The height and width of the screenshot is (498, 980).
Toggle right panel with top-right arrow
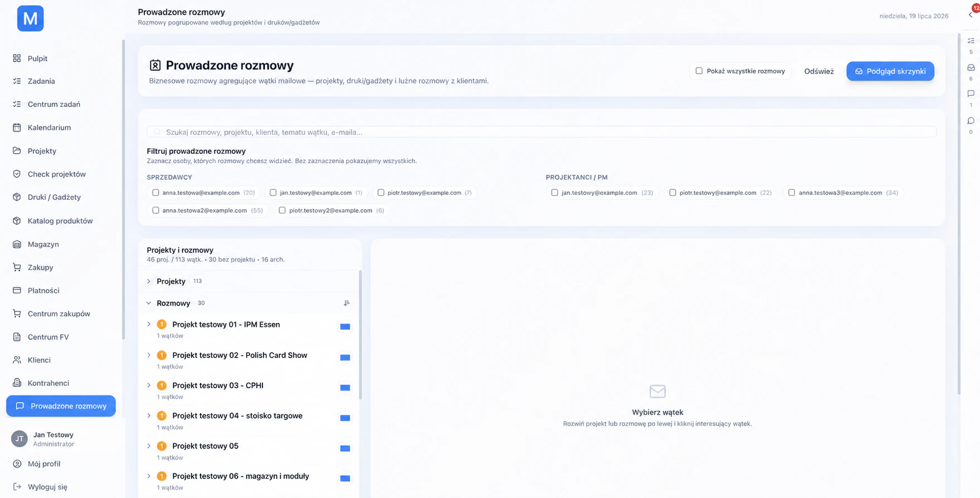[x=970, y=16]
